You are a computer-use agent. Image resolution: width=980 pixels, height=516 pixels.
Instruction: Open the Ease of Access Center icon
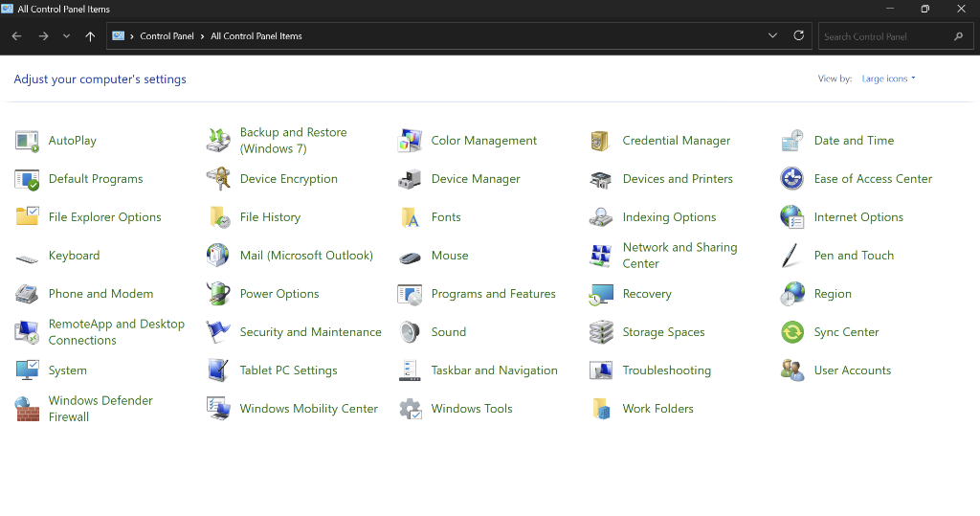point(791,179)
